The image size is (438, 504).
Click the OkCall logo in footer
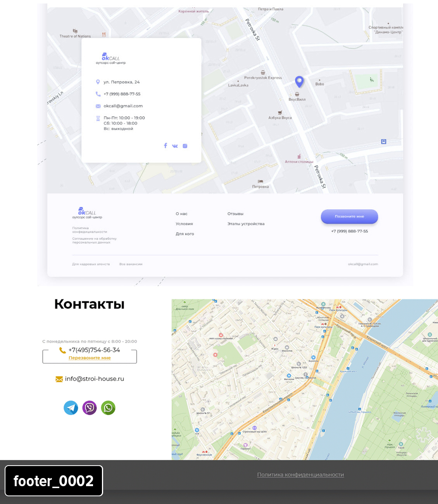tap(87, 213)
